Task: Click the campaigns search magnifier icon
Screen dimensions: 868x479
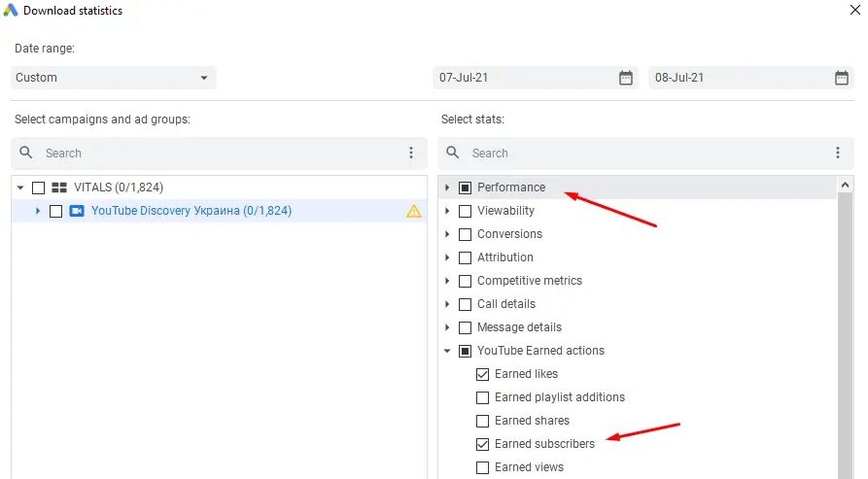Action: pos(26,153)
